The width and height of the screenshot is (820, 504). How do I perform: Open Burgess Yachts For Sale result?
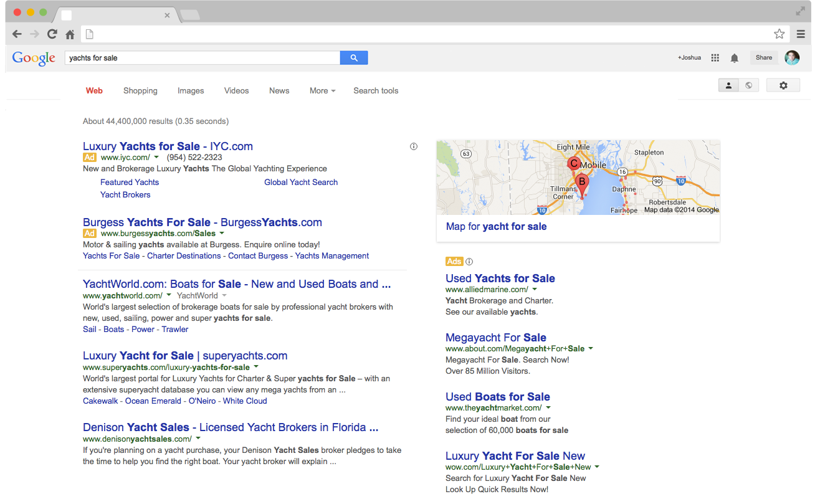coord(203,222)
